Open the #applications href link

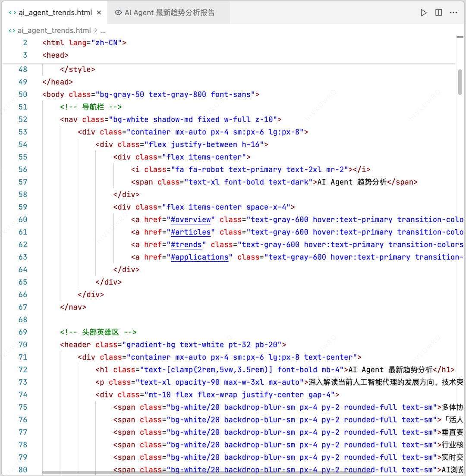pyautogui.click(x=200, y=257)
